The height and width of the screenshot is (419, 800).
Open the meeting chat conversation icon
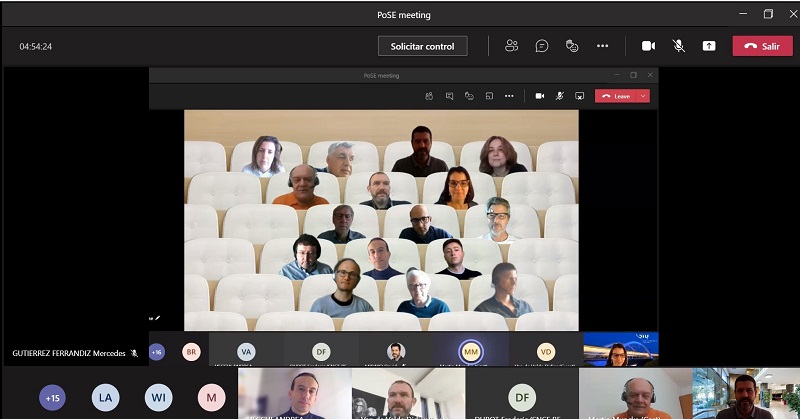pyautogui.click(x=542, y=46)
